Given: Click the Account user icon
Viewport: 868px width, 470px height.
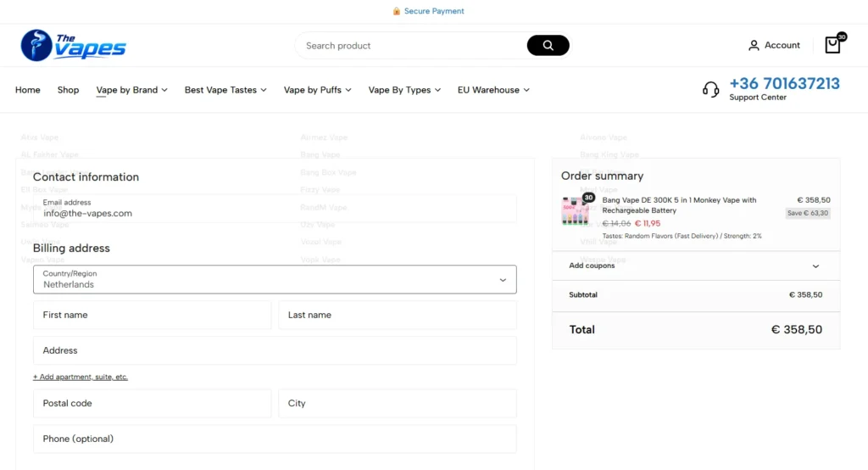Looking at the screenshot, I should pyautogui.click(x=754, y=46).
